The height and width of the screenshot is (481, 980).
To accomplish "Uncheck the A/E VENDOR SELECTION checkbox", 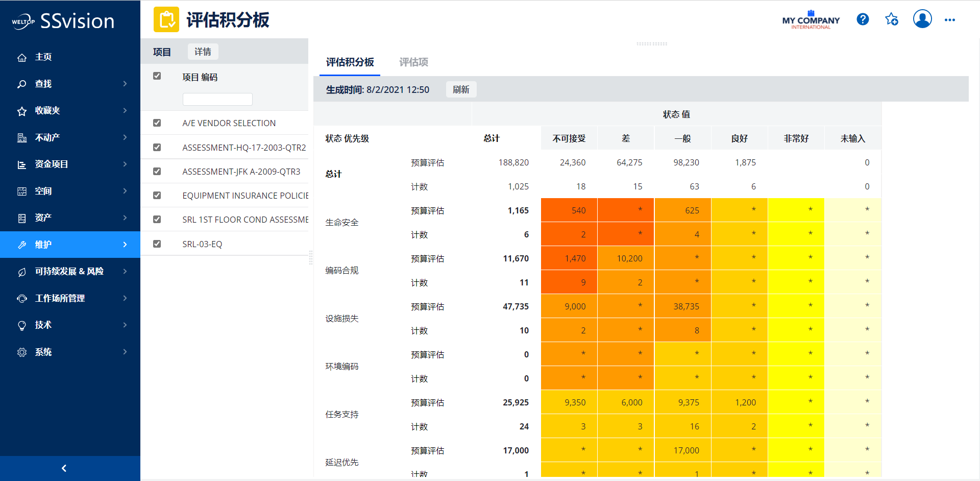I will (x=157, y=123).
